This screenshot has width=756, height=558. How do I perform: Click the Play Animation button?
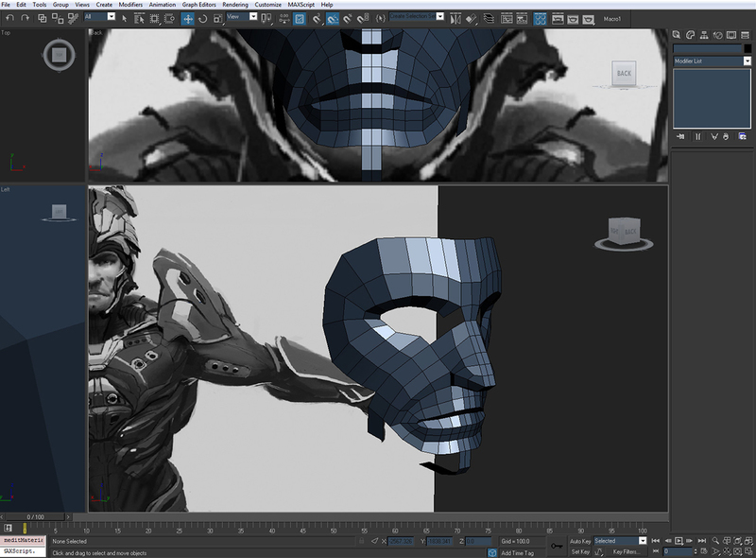pyautogui.click(x=679, y=541)
